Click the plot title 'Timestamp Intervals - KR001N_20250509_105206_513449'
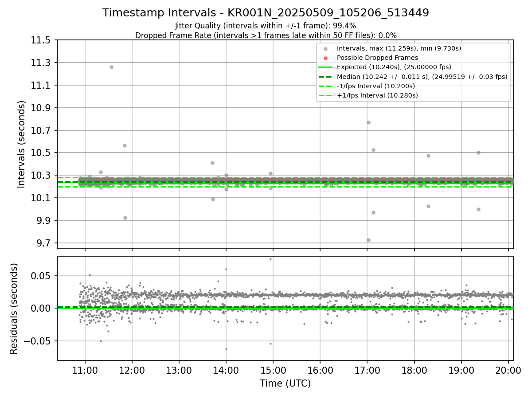 pos(266,13)
